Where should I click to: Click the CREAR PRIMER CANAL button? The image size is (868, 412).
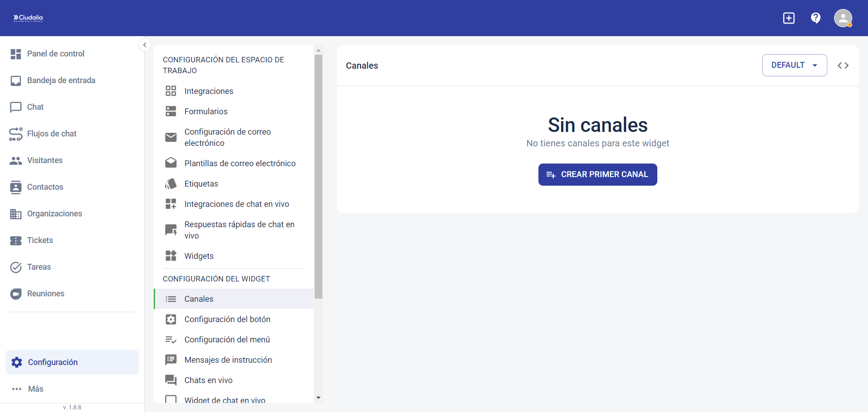point(597,174)
